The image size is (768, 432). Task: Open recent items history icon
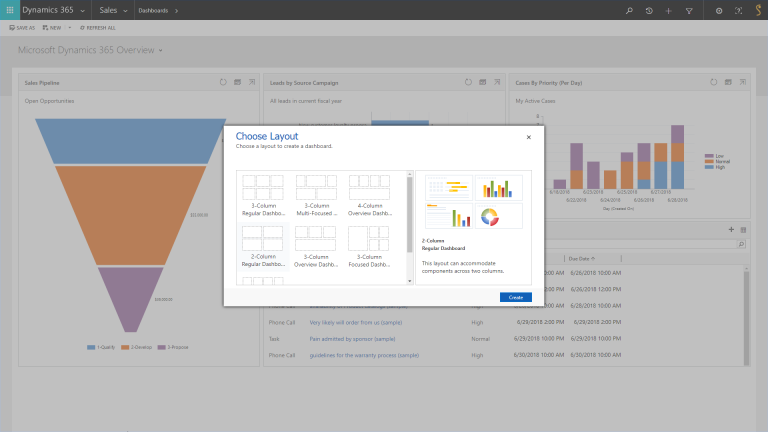649,10
